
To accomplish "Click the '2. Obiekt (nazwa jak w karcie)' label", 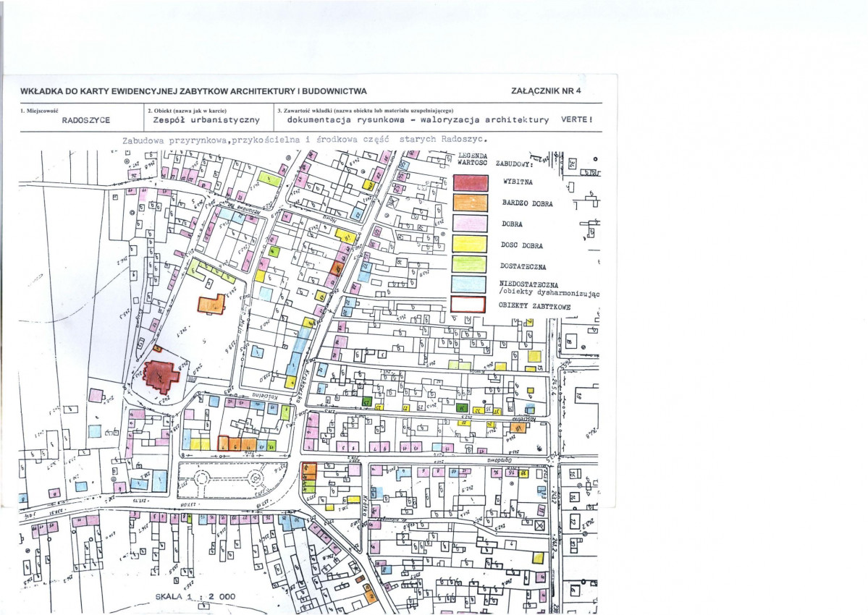I will [x=187, y=111].
